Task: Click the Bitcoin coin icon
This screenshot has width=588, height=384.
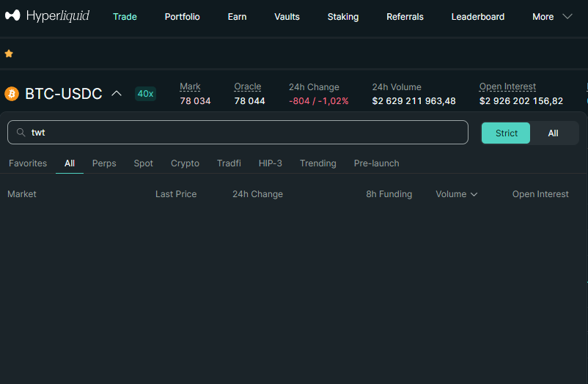Action: (12, 94)
